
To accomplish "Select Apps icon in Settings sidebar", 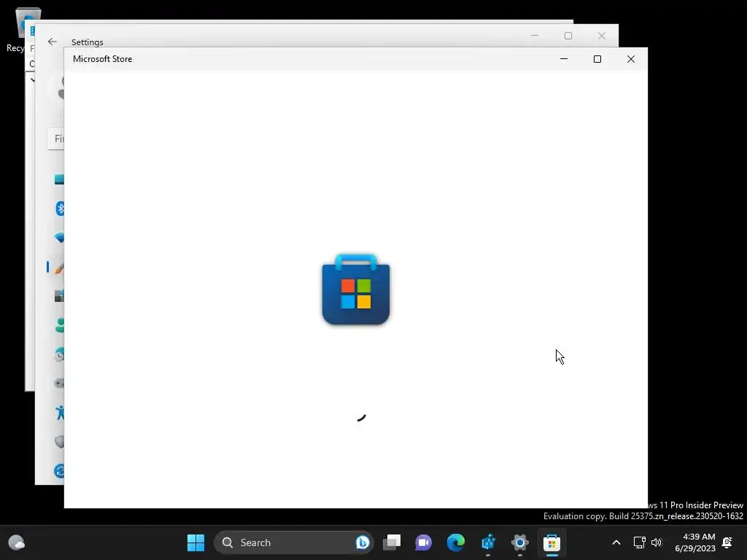I will pos(59,296).
